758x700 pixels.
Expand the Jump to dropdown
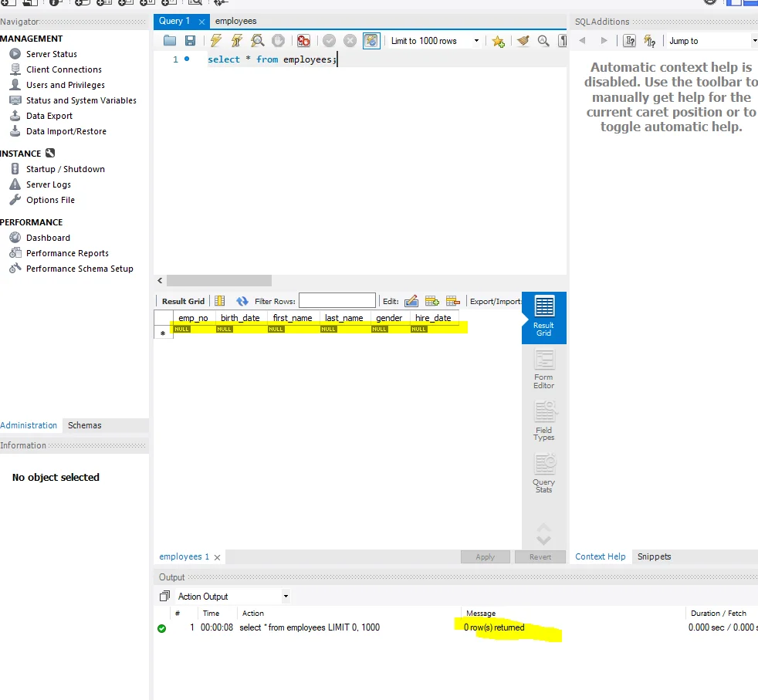pos(753,41)
